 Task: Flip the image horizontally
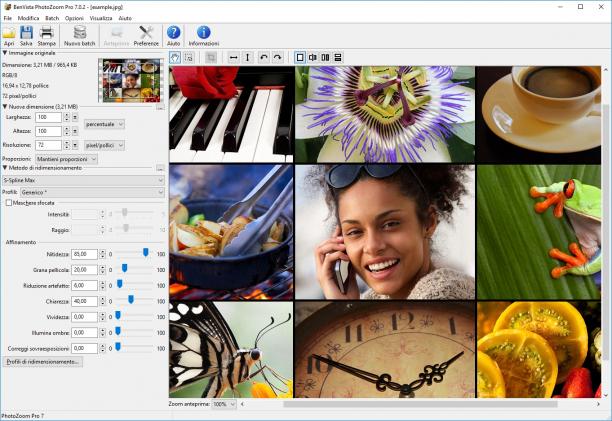click(233, 58)
